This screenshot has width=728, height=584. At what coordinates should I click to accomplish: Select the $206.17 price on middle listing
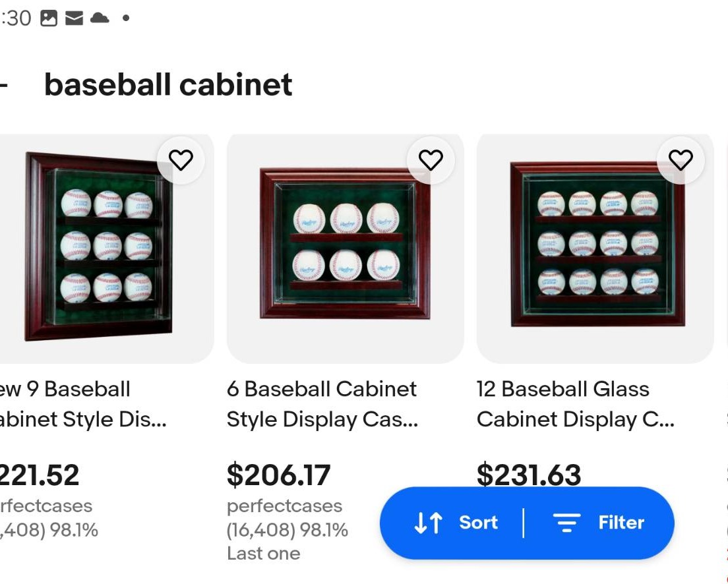278,475
